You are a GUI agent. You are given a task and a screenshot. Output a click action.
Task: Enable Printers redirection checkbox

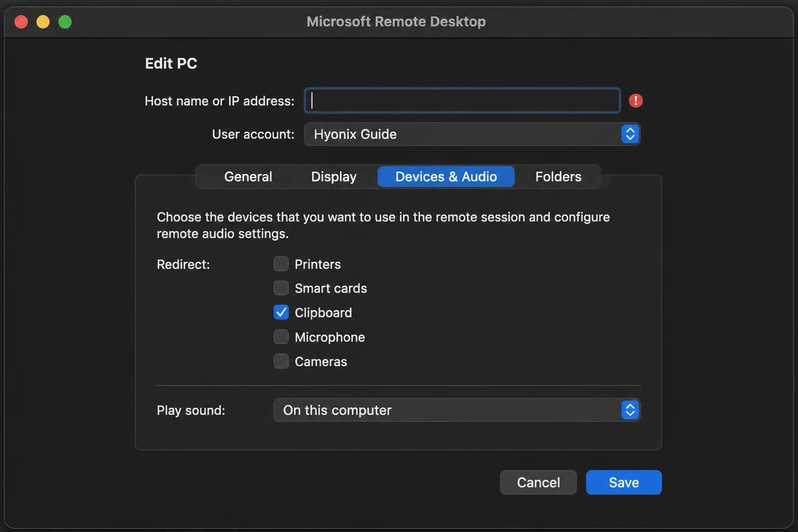tap(281, 264)
